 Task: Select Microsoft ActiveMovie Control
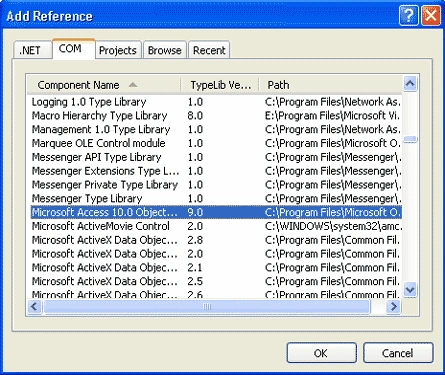pos(216,226)
